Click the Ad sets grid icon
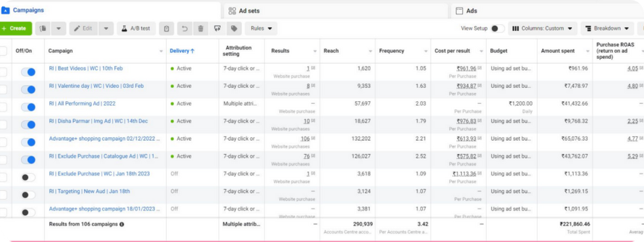This screenshot has height=242, width=644. [232, 11]
